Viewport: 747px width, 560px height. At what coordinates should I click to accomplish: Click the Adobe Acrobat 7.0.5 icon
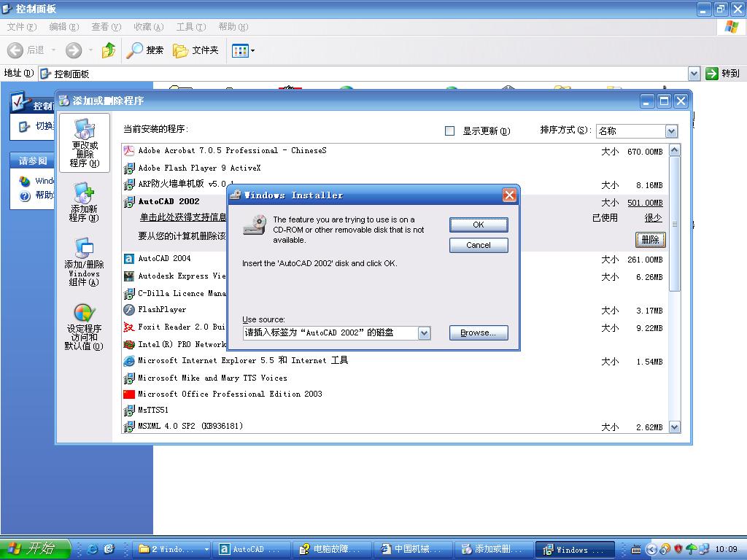point(129,151)
